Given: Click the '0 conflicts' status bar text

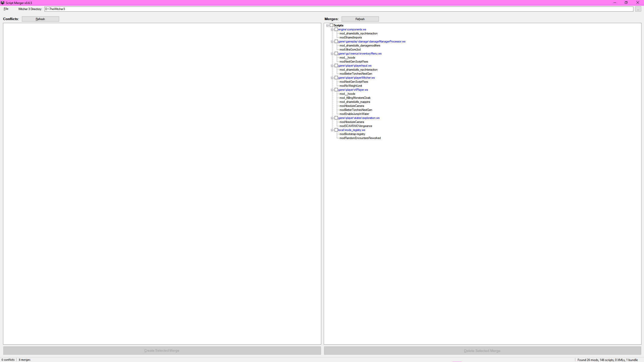Looking at the screenshot, I should coord(8,360).
